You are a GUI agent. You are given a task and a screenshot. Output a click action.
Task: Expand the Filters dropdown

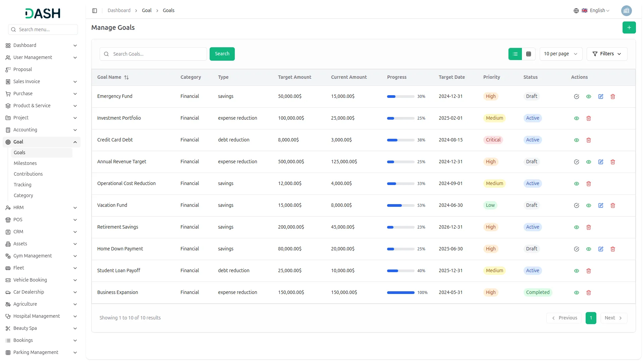pos(606,54)
